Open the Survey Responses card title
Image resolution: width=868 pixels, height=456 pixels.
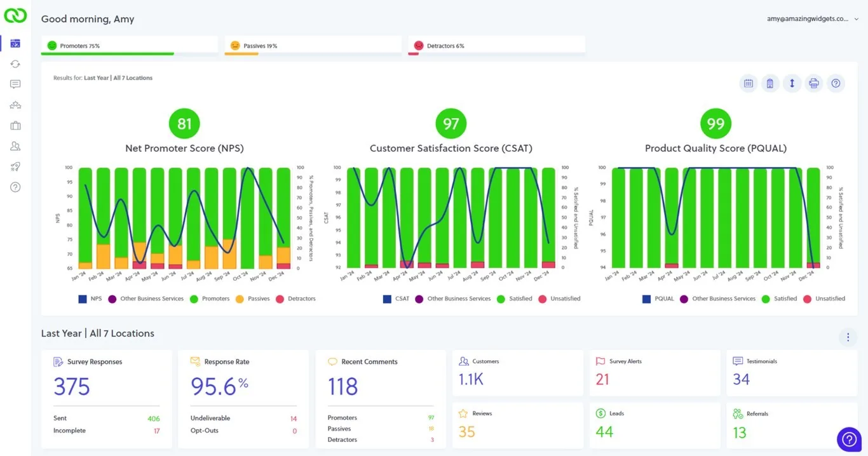[x=95, y=362]
